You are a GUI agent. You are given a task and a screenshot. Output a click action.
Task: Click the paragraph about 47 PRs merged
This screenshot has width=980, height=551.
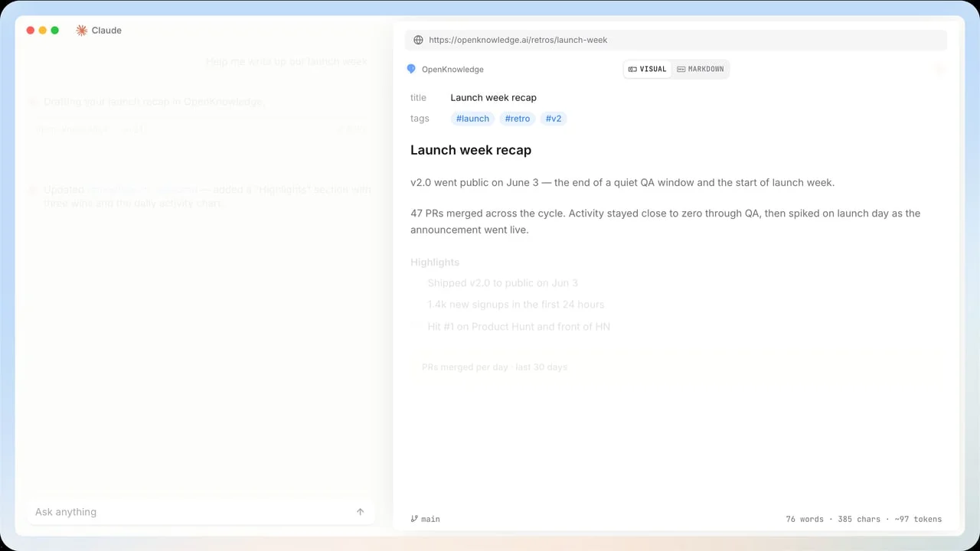tap(665, 221)
